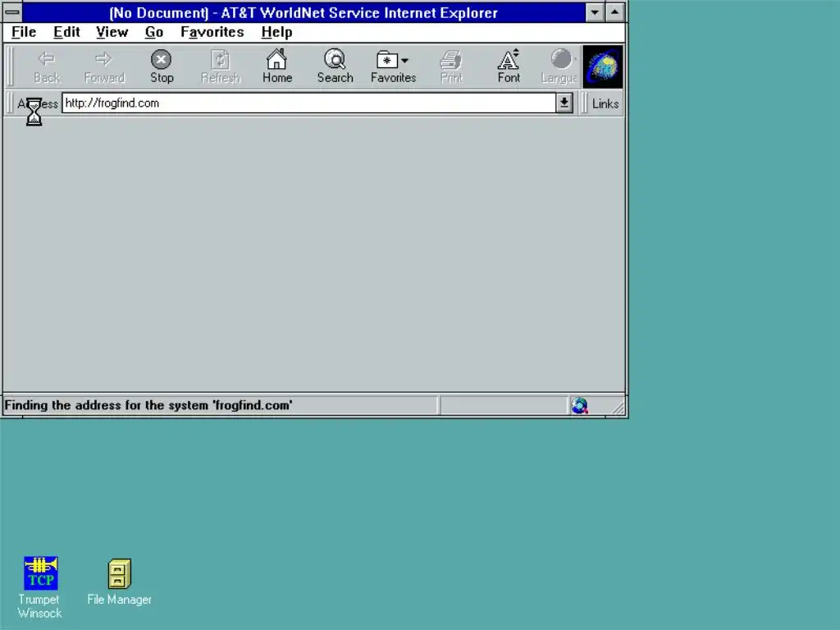Click the status bar globe icon
Screen dimensions: 840x630
[579, 405]
